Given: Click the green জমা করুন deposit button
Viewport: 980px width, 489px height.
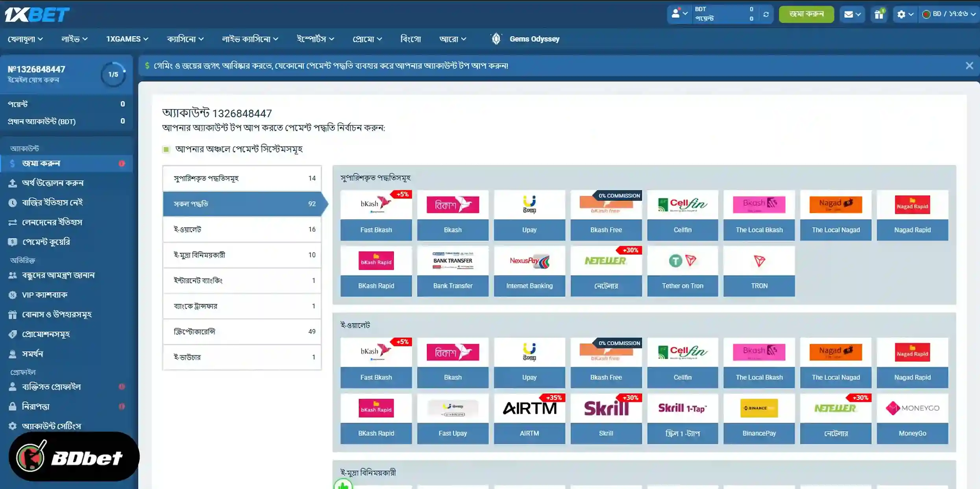Looking at the screenshot, I should pos(806,14).
